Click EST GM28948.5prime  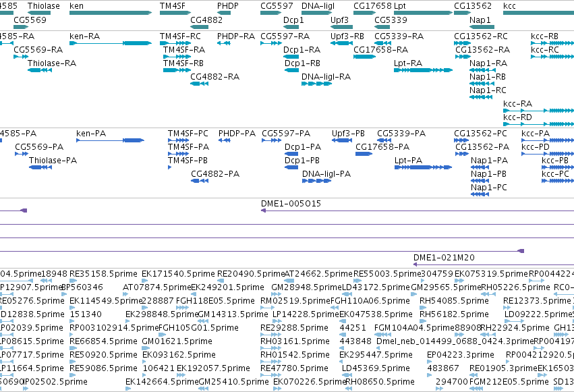point(306,287)
